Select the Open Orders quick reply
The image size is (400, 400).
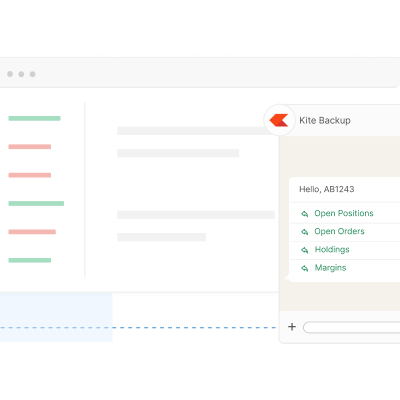(339, 231)
